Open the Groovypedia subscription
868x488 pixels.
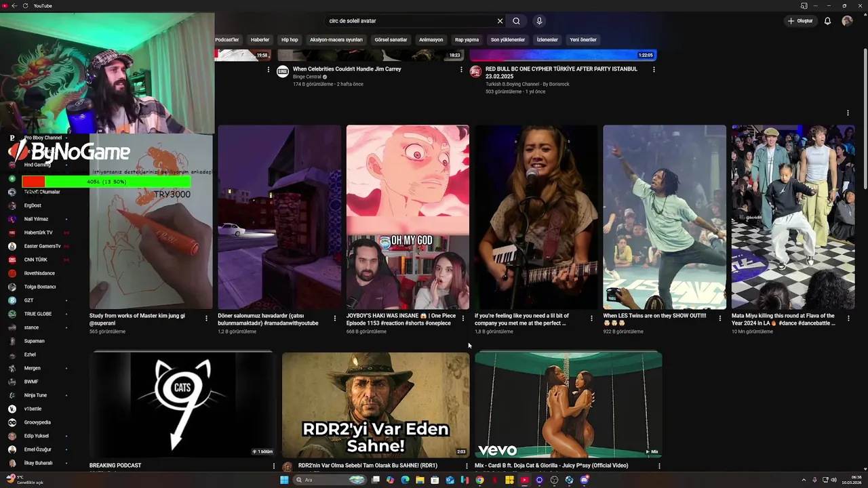point(37,422)
